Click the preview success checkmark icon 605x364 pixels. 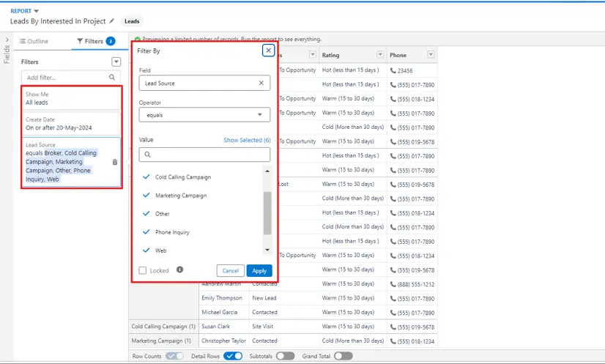138,40
